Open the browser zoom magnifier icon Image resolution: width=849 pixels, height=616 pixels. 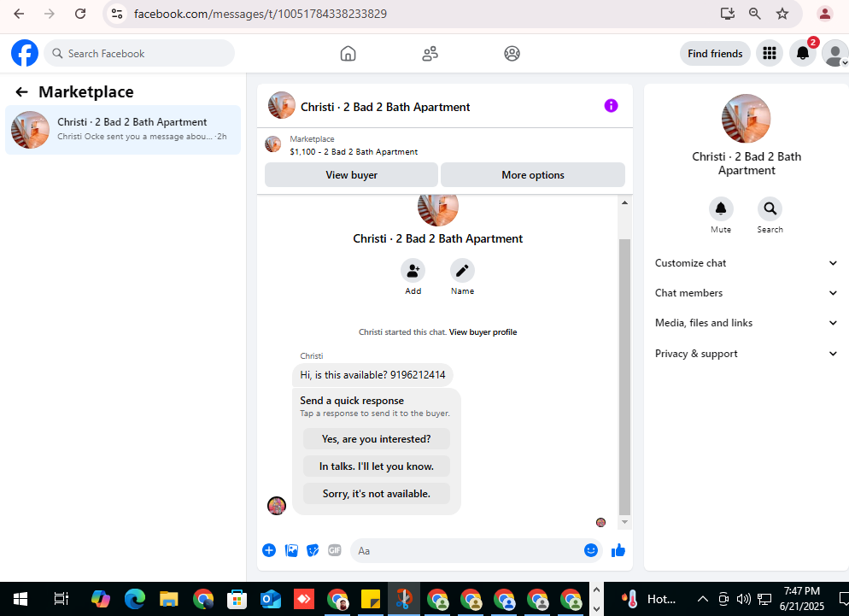(x=755, y=14)
